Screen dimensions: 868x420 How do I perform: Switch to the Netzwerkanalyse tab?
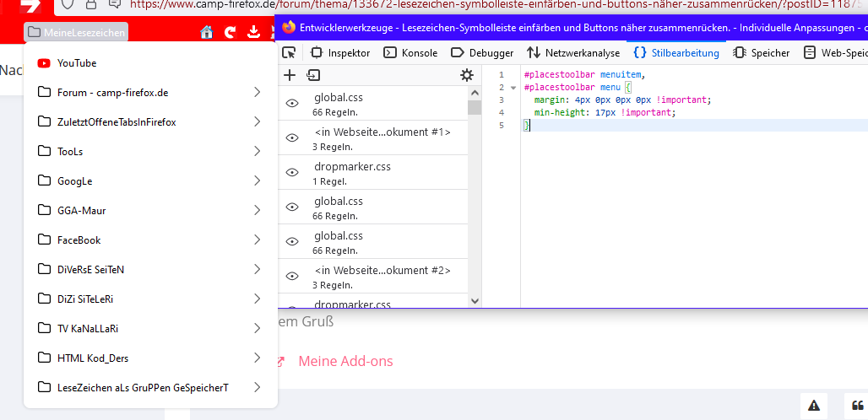pyautogui.click(x=572, y=52)
